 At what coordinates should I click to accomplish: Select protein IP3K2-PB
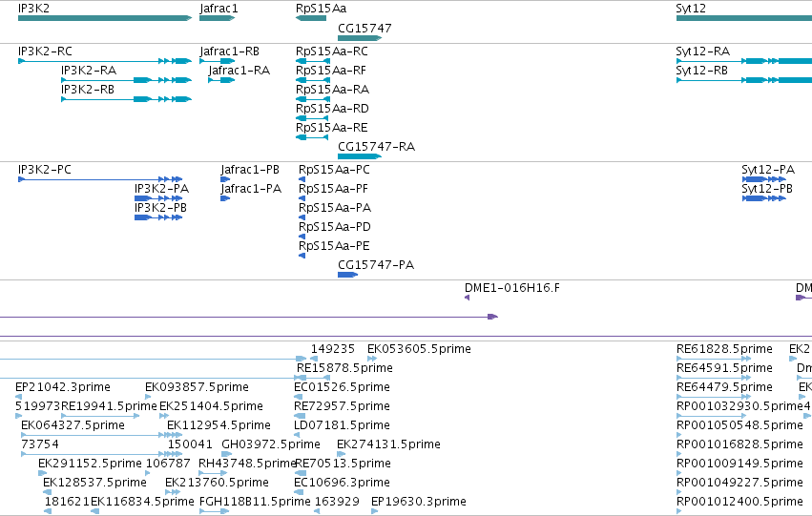(158, 217)
